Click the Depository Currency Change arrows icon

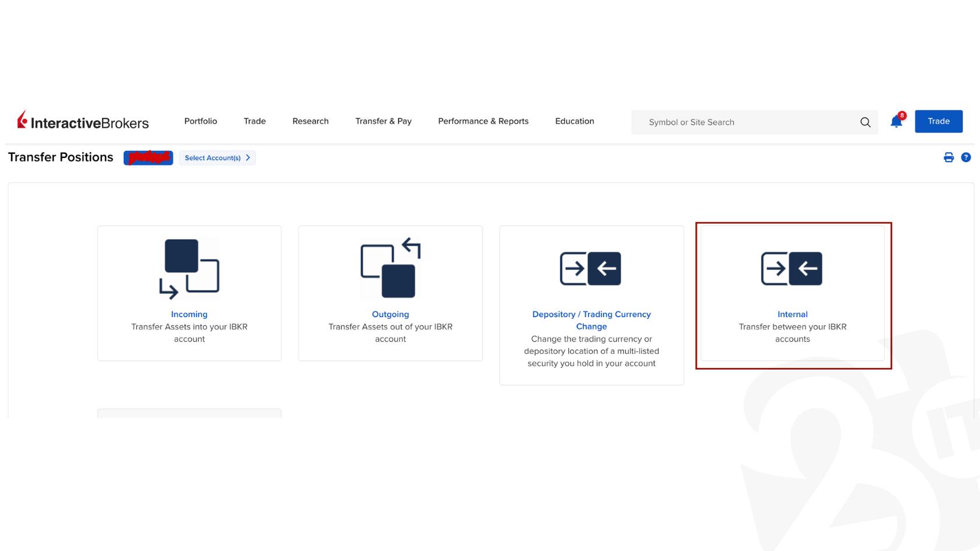pyautogui.click(x=590, y=268)
